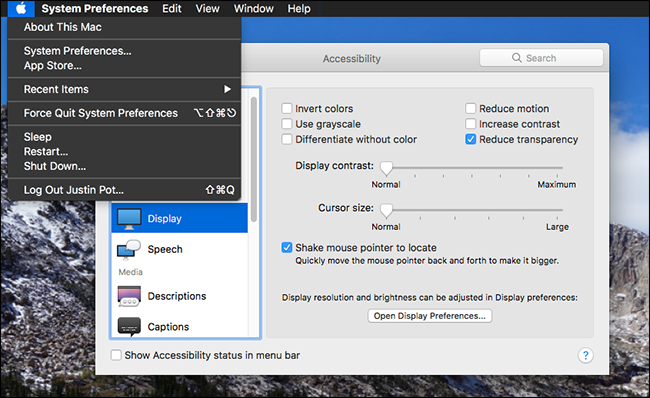This screenshot has width=650, height=398.
Task: Choose Log Out Justin Pot…
Action: coord(124,190)
